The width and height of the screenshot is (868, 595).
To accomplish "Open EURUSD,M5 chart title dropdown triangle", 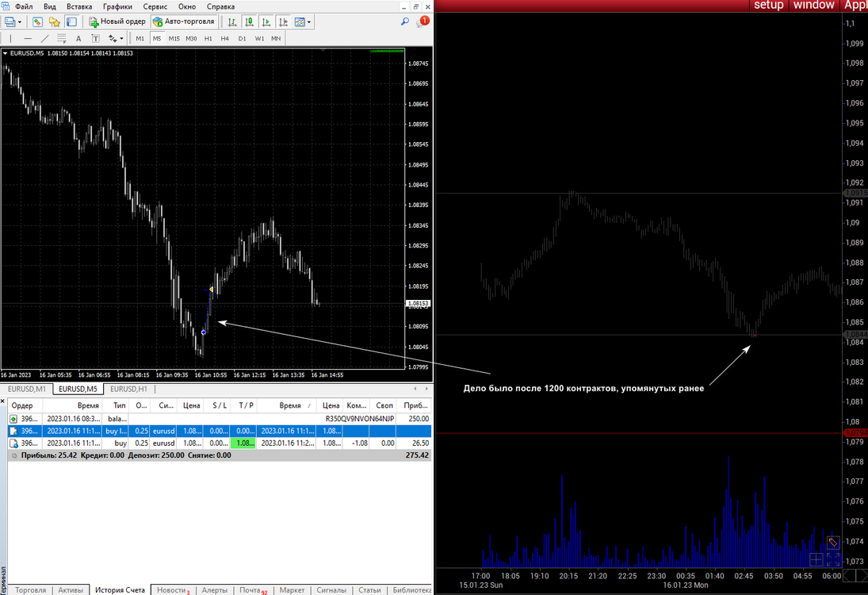I will click(5, 53).
